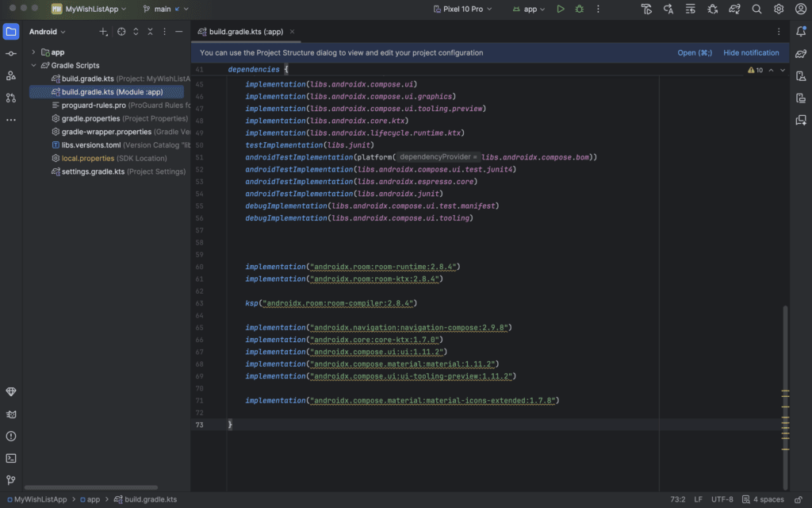Open the Git tool window icon

click(11, 480)
